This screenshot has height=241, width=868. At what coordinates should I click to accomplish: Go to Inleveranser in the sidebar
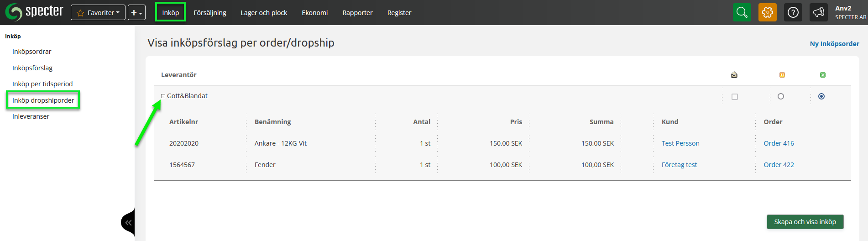(x=31, y=116)
